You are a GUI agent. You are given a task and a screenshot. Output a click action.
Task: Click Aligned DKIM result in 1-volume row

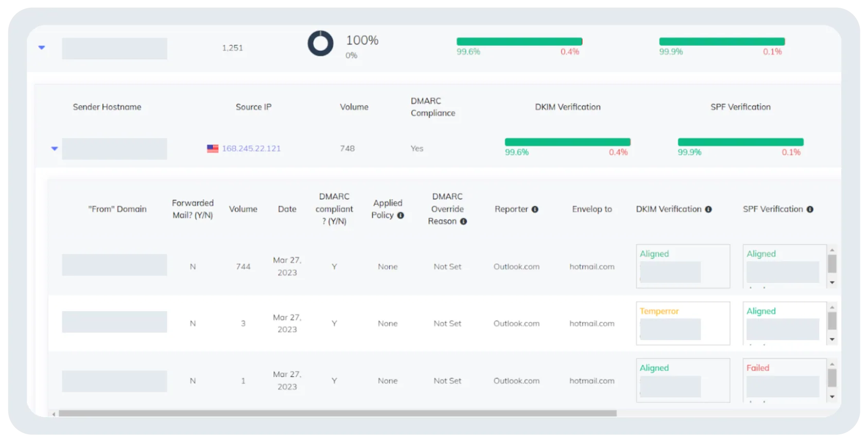tap(654, 368)
